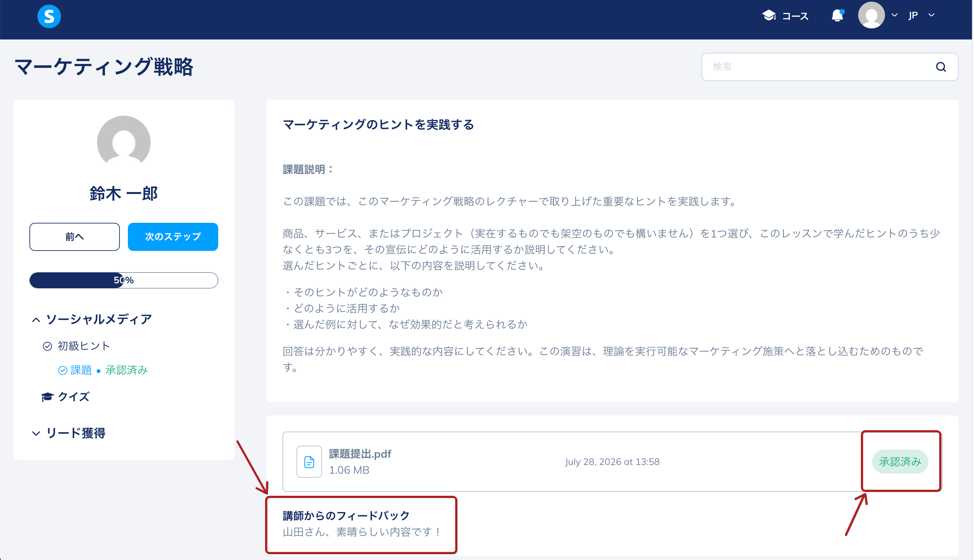Open courses via graduation cap icon
Viewport: 974px width, 560px height.
pyautogui.click(x=769, y=15)
